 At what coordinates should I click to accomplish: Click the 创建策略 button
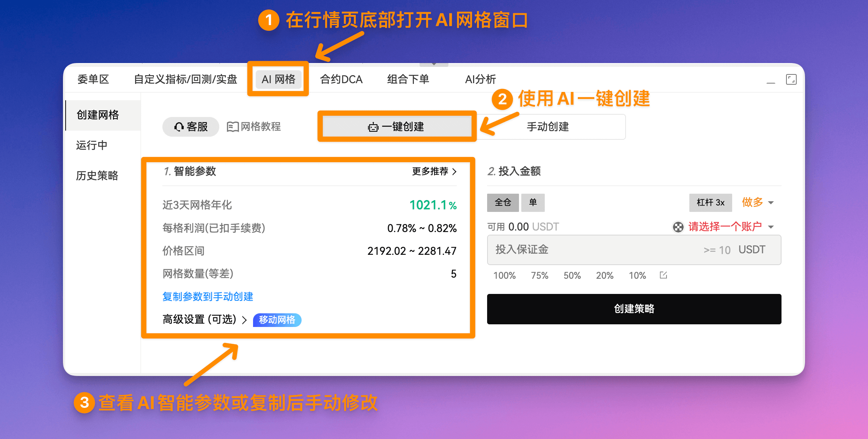coord(634,309)
